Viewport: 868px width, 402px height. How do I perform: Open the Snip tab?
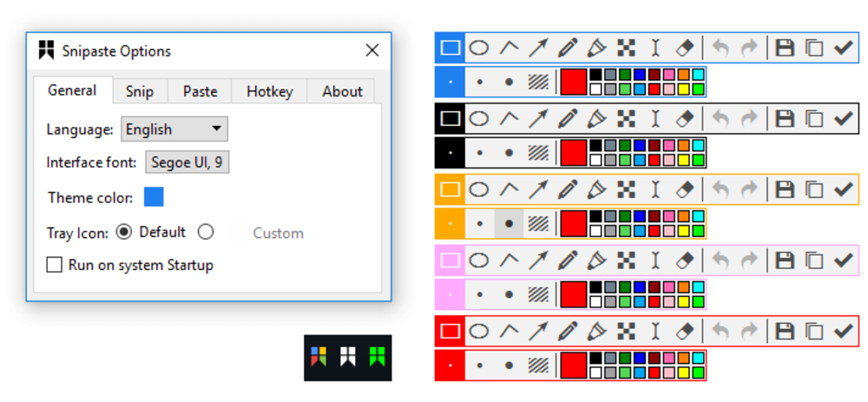[x=140, y=91]
